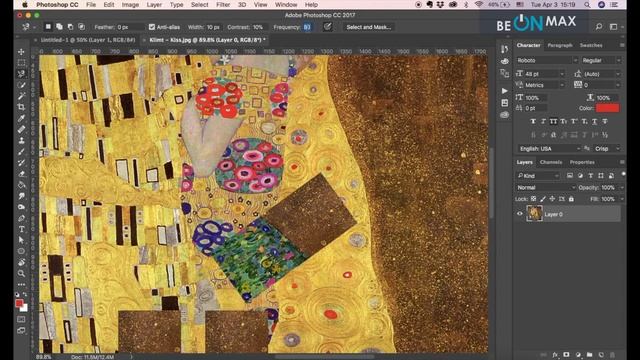Uncheck the Anti-alias checkbox

click(152, 27)
